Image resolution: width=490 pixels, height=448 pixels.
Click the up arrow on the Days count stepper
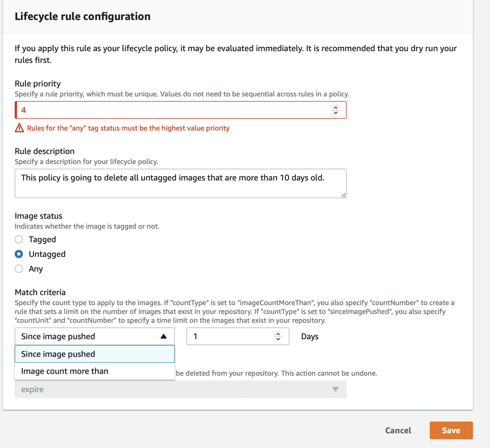[x=279, y=334]
